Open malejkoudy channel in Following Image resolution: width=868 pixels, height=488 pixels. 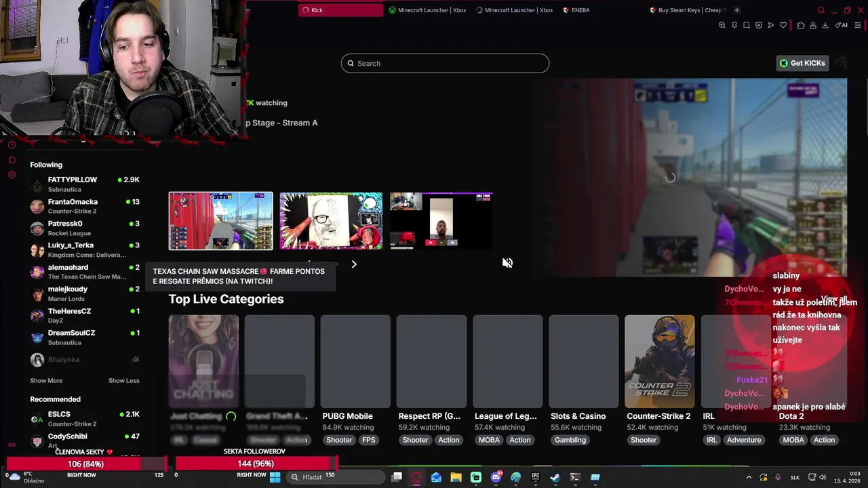[85, 293]
